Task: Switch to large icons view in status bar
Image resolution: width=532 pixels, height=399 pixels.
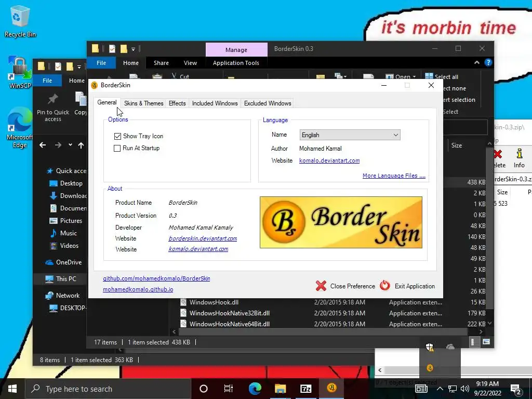Action: (486, 342)
